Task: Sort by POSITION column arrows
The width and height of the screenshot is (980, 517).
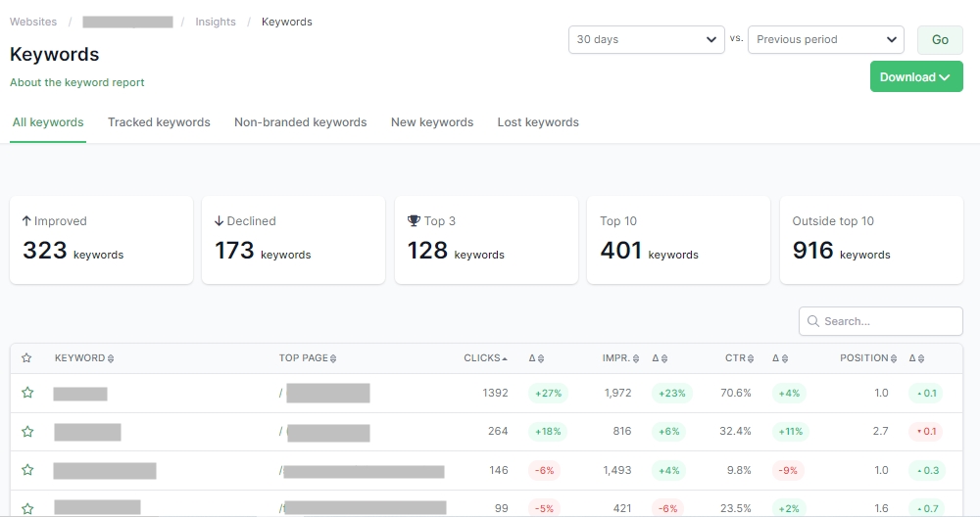Action: coord(894,358)
